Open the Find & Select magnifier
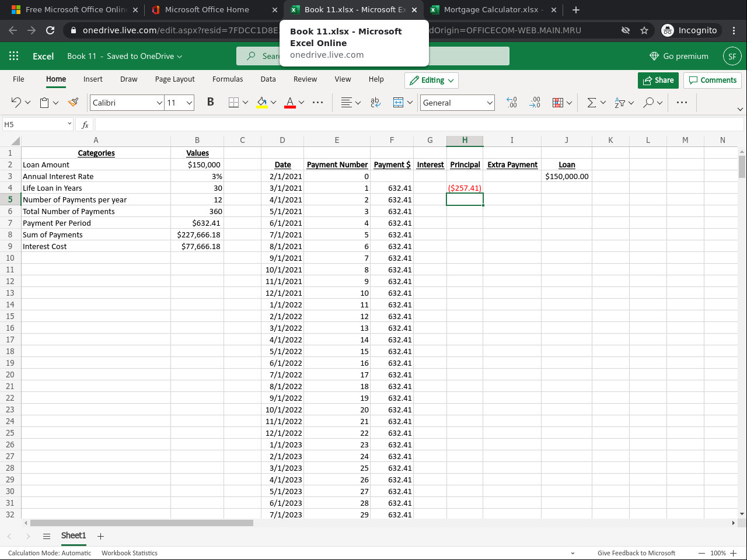The image size is (747, 560). (x=648, y=103)
